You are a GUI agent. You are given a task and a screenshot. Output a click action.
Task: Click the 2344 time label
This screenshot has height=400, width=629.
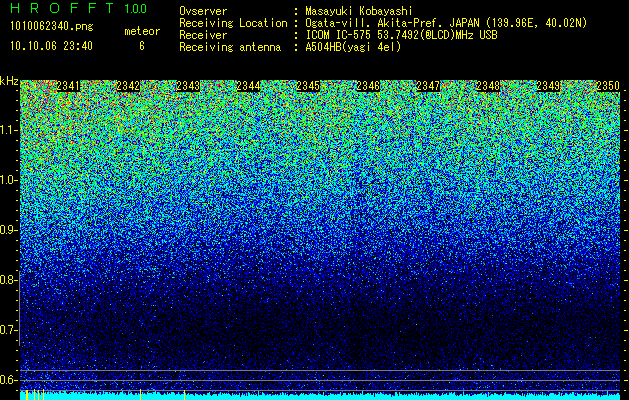pyautogui.click(x=248, y=86)
